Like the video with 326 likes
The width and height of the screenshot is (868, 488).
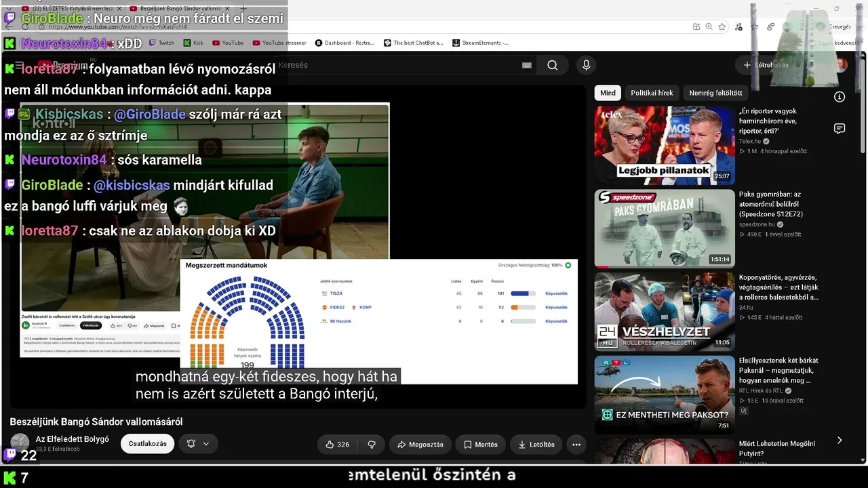[x=338, y=445]
